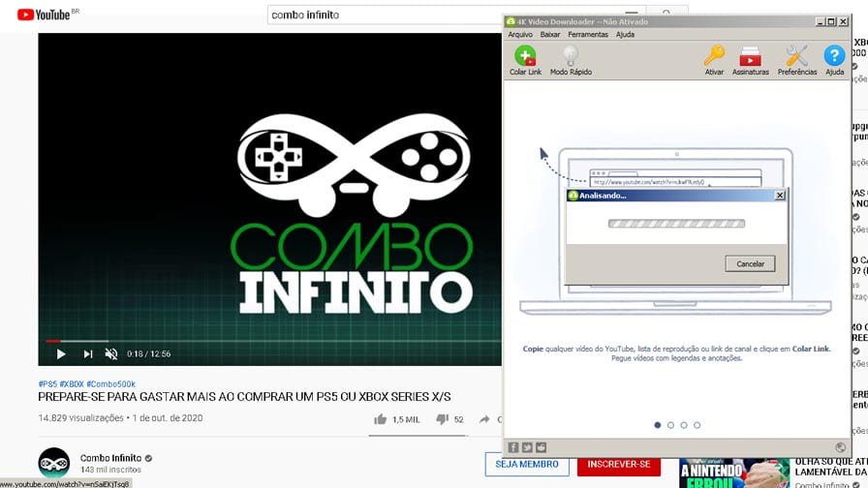Open the Combo Infinito channel name link
Screen dimensions: 868x488
coord(110,458)
